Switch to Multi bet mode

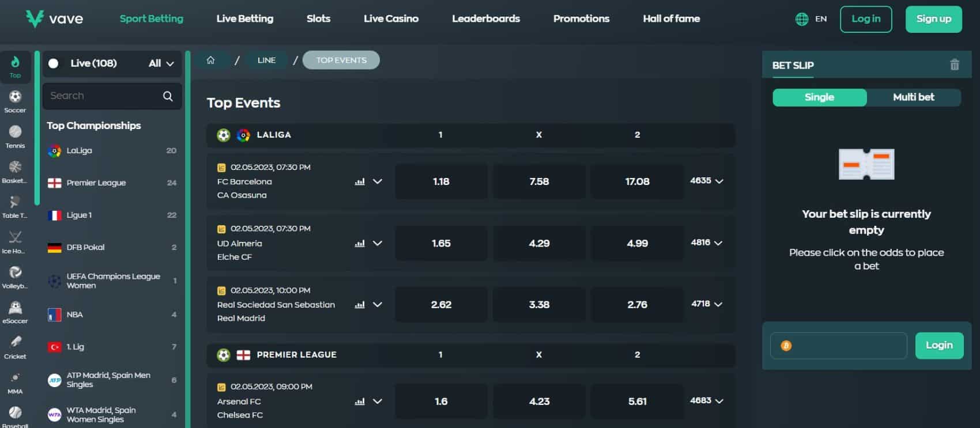(913, 97)
